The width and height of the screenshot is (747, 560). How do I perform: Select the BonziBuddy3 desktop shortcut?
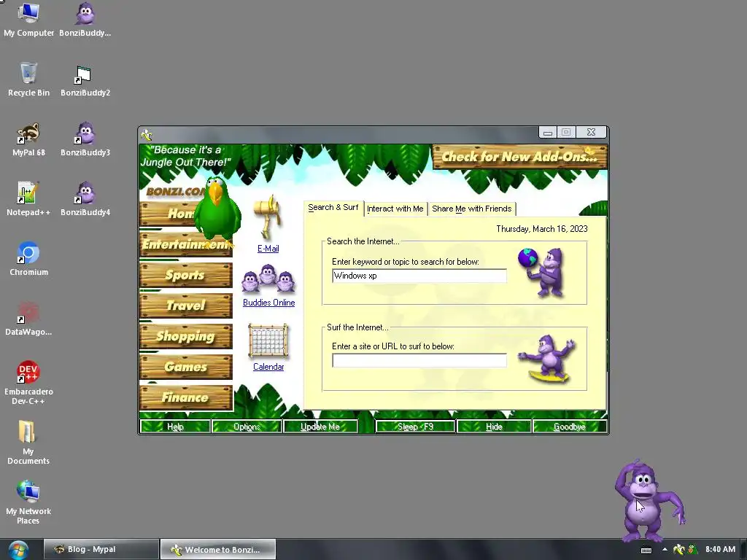pos(85,139)
